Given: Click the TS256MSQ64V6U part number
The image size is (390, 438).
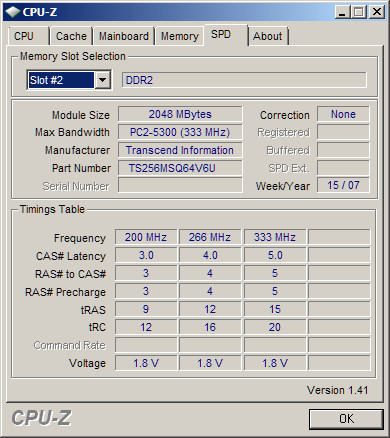Looking at the screenshot, I should click(x=180, y=168).
